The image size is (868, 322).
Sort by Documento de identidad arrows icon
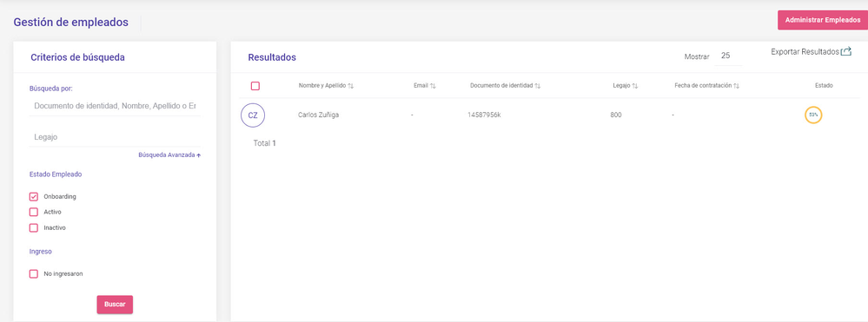[538, 86]
